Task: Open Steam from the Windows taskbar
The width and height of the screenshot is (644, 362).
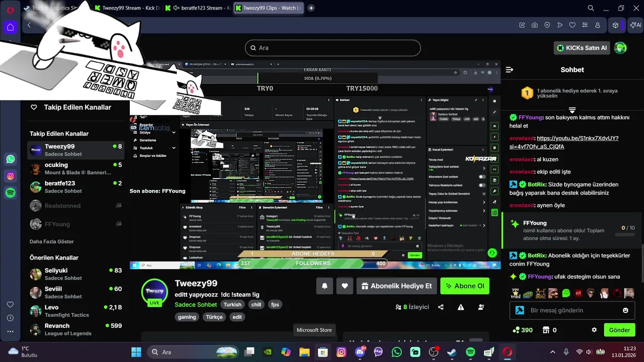Action: click(x=452, y=352)
